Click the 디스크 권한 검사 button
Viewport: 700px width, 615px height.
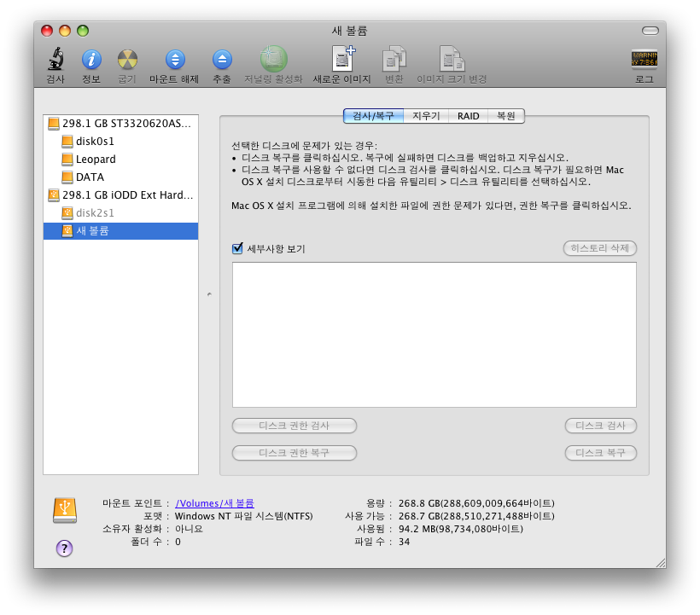click(x=295, y=426)
